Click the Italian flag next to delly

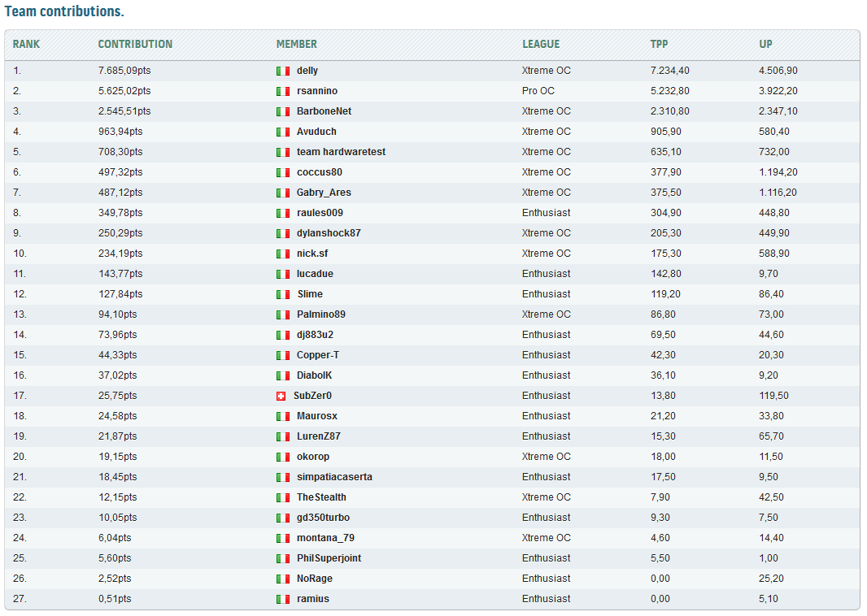[282, 71]
